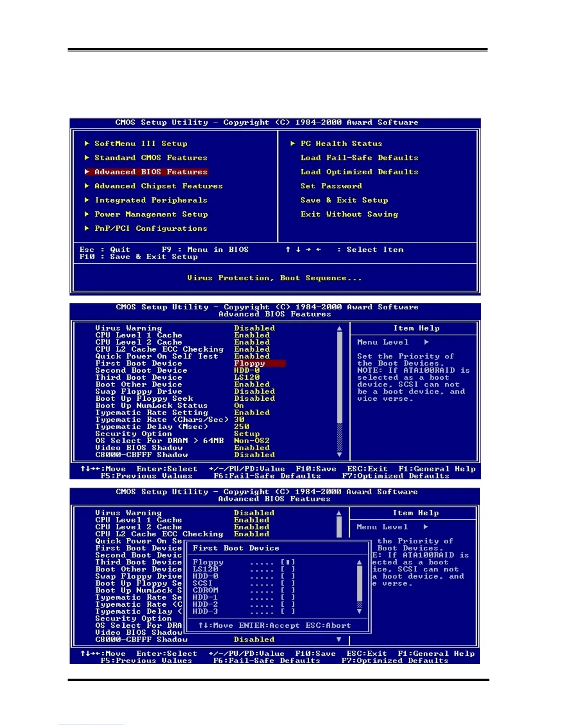Screen dimensions: 563x728
Task: Click scroll-down arrow beside Disabled under the popup
Action: [x=339, y=640]
